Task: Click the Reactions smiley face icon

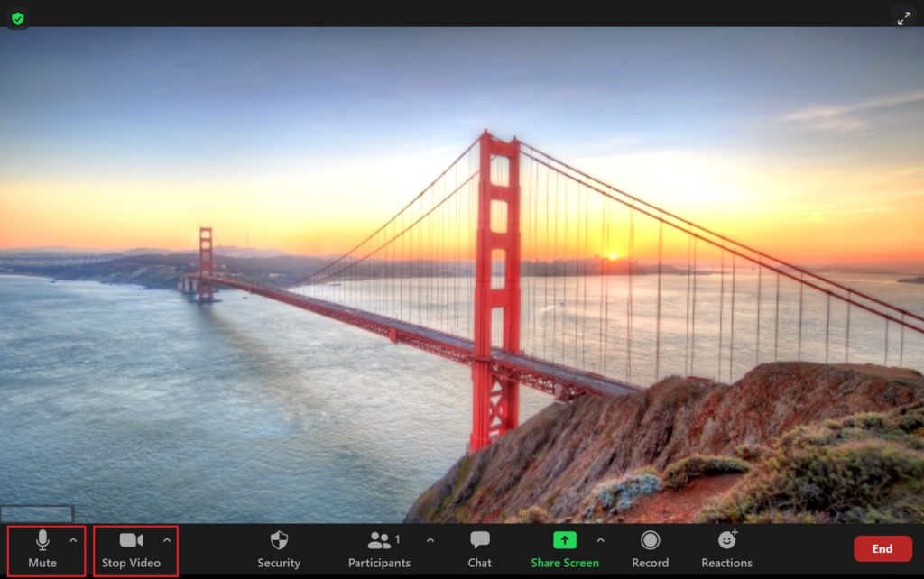Action: click(x=726, y=540)
